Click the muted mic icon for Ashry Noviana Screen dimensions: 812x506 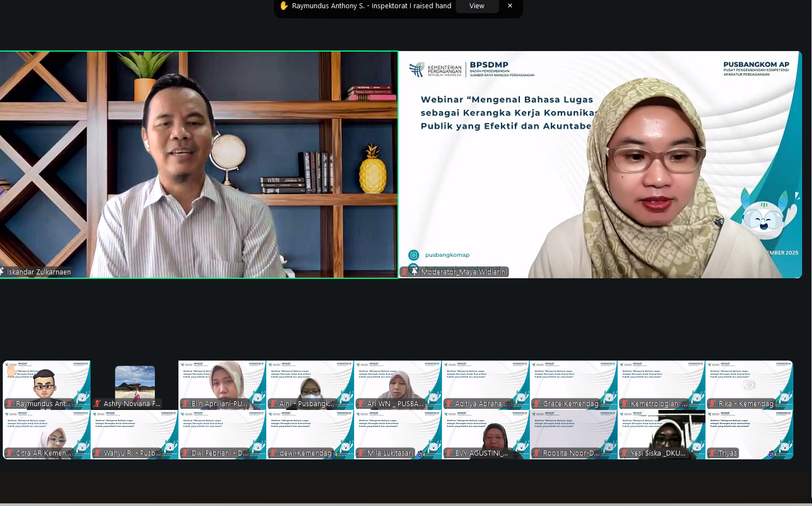point(98,404)
